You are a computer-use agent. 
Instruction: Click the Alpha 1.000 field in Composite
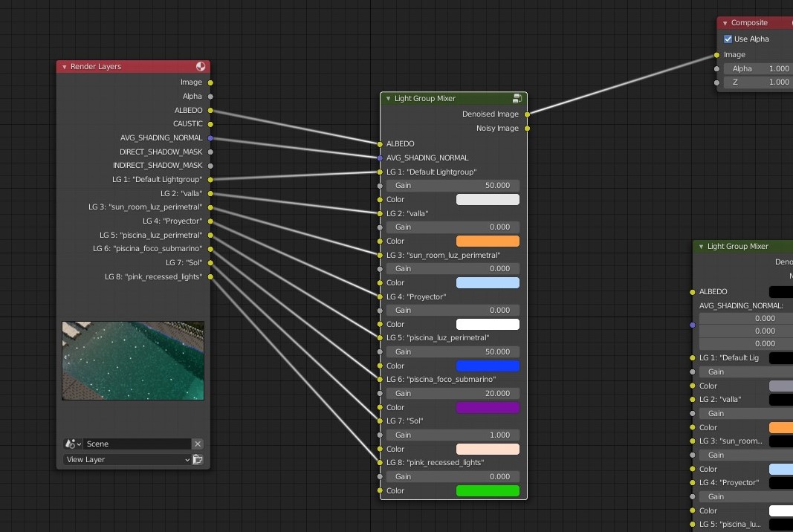point(757,69)
